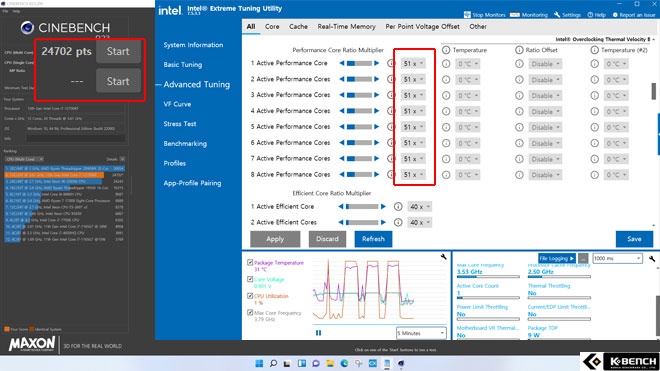Viewport: 660px width, 371px height.
Task: Increase 1 Active Performance Core ratio with right arrow
Action: click(377, 63)
